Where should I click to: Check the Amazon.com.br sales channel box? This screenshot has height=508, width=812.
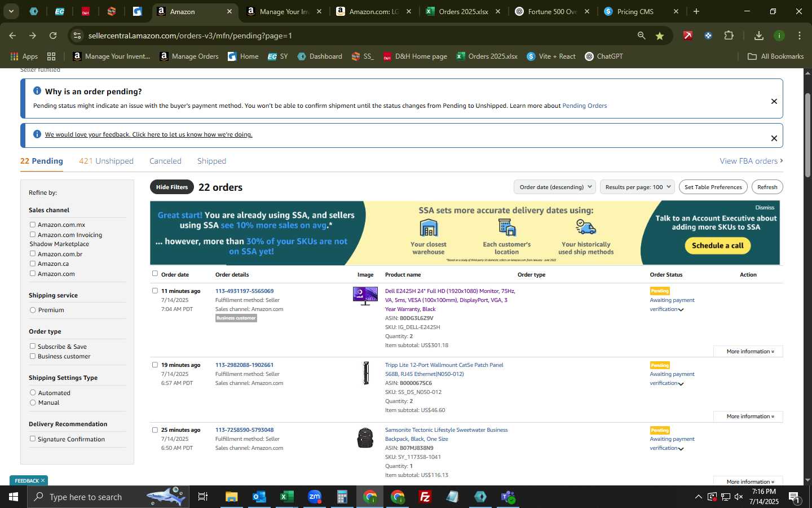(x=33, y=254)
